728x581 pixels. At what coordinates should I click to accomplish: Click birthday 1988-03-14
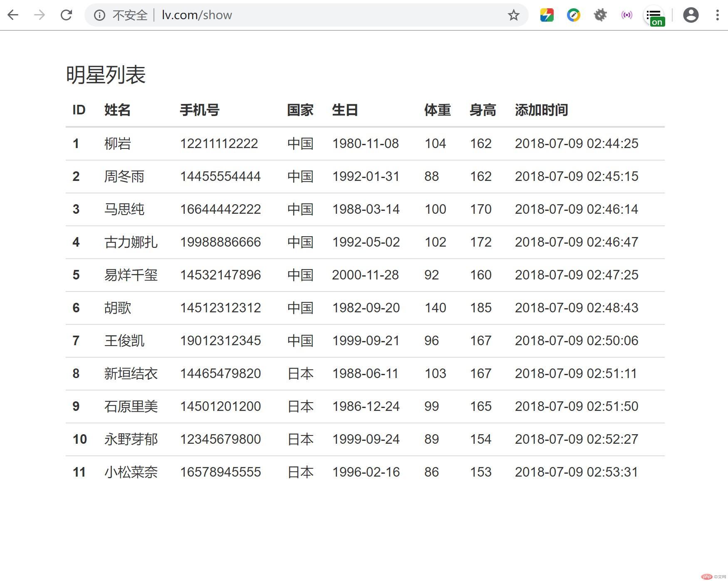pyautogui.click(x=366, y=209)
